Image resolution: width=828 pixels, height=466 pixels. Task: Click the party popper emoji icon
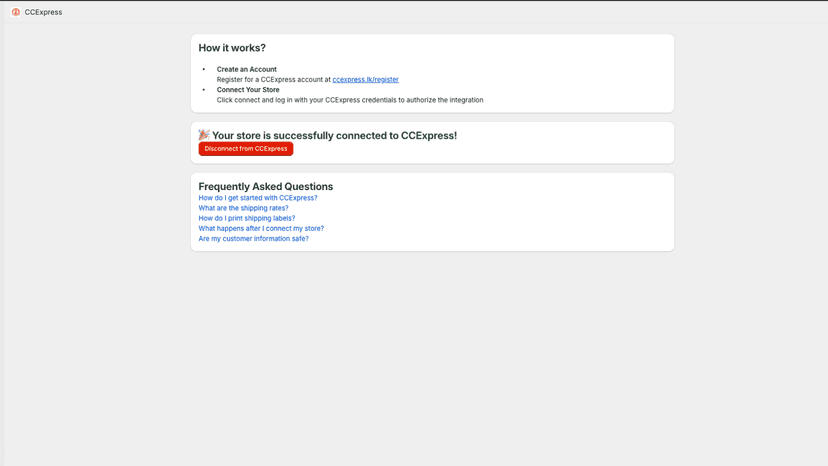204,135
